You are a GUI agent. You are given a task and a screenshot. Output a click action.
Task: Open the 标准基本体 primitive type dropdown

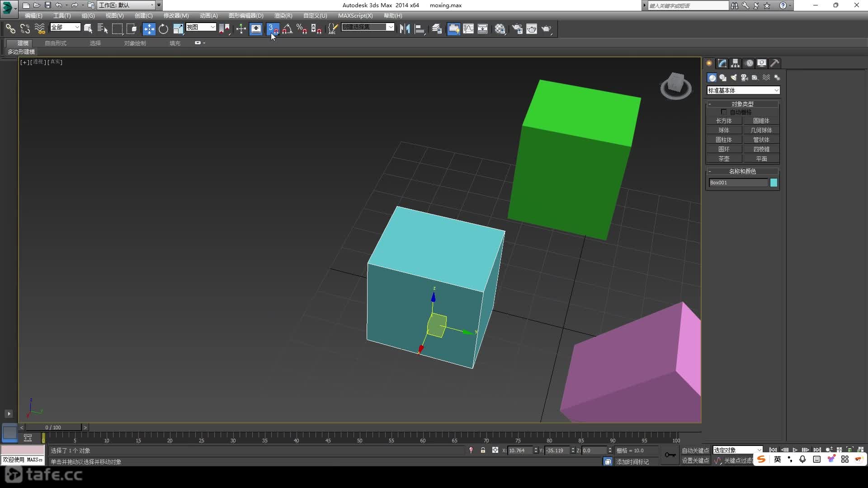point(743,90)
